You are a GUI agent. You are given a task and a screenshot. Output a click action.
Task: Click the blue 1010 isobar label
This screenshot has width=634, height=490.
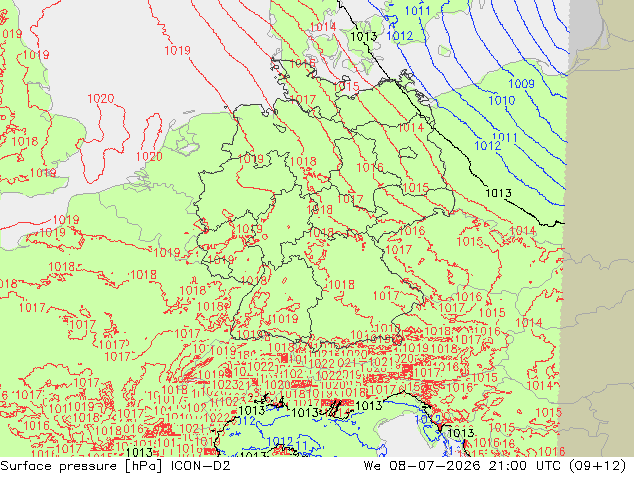(x=502, y=100)
